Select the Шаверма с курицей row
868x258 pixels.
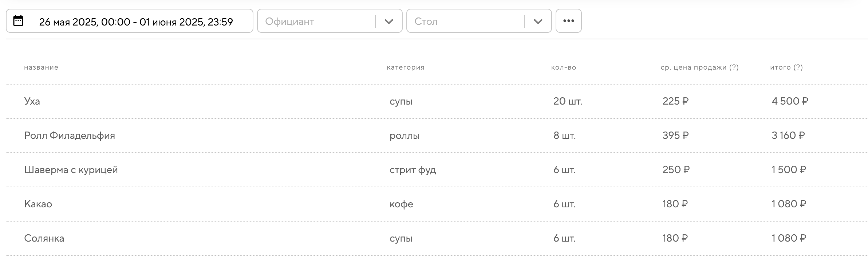[71, 170]
